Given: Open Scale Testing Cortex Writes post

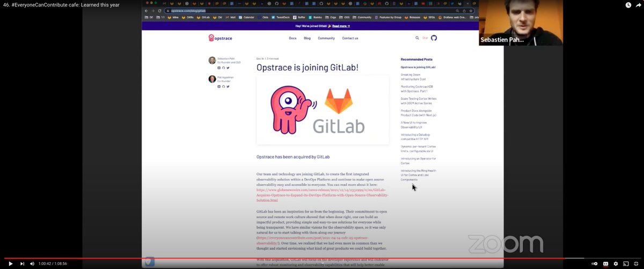Looking at the screenshot, I should [419, 100].
